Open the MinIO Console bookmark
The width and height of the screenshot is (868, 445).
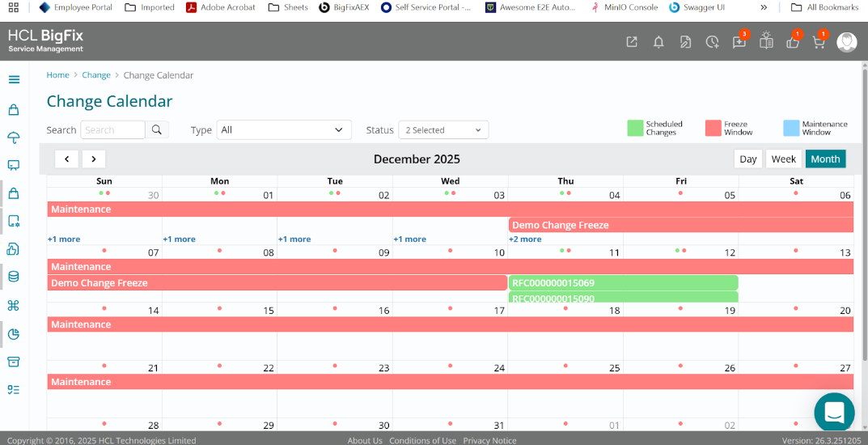(x=624, y=7)
